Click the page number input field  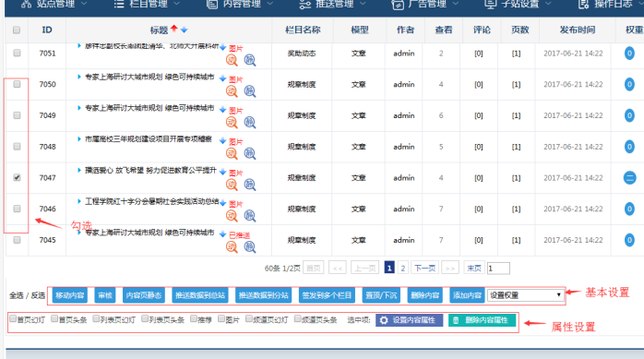[x=498, y=269]
